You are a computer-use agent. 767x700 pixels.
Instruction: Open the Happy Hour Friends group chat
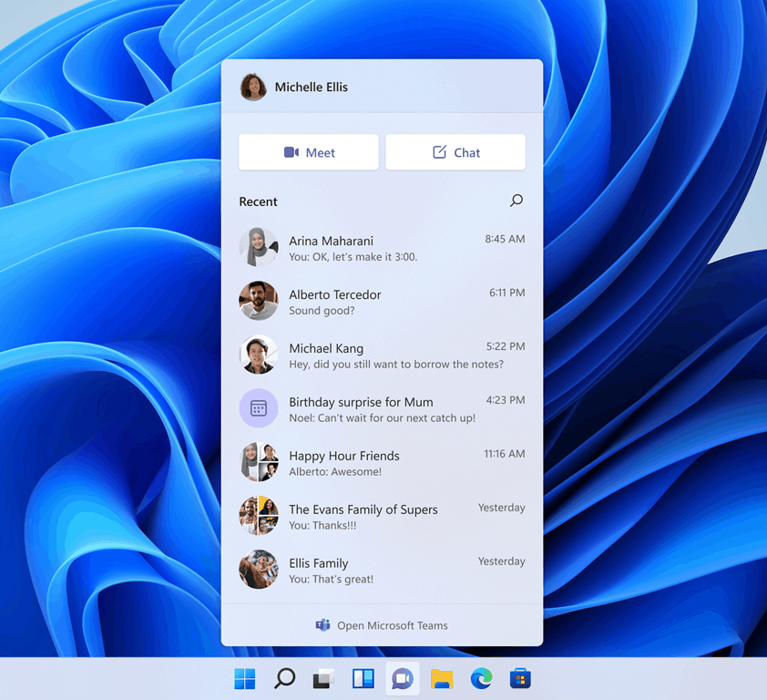tap(382, 463)
